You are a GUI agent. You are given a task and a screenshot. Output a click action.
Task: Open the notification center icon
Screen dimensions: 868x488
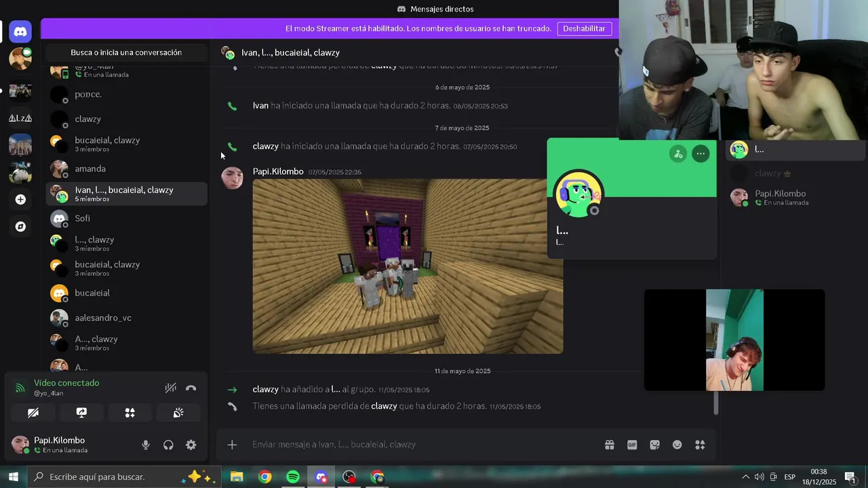(x=850, y=477)
